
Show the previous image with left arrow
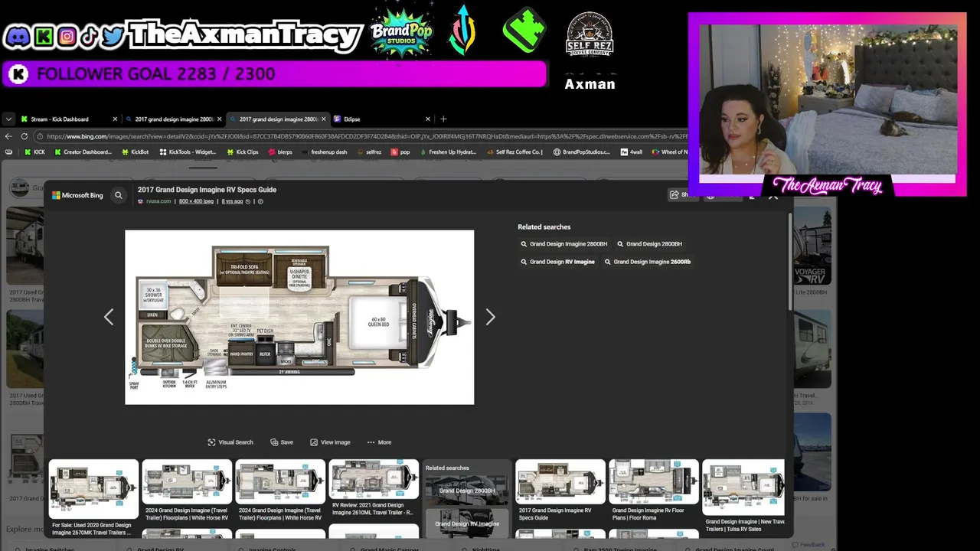pos(109,317)
